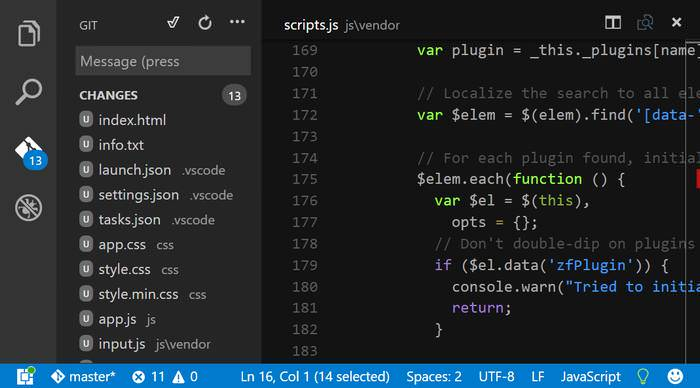Click the 'function' keyword on line 175
Image resolution: width=700 pixels, height=388 pixels.
(x=547, y=179)
